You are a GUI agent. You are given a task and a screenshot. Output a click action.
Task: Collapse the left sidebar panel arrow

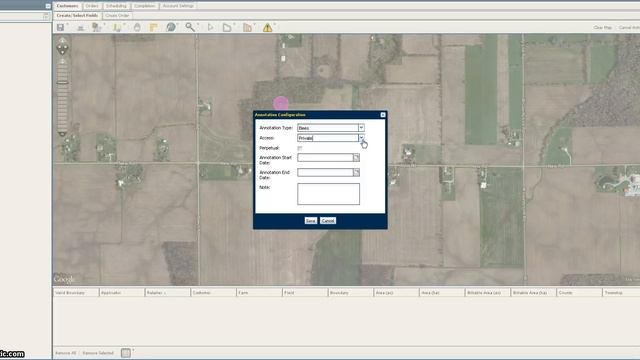click(x=48, y=6)
